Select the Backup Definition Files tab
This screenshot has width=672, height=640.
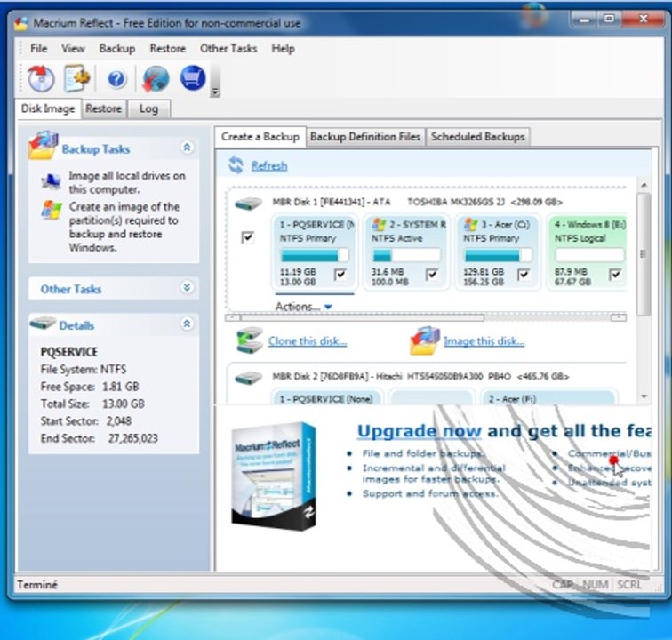pyautogui.click(x=365, y=137)
